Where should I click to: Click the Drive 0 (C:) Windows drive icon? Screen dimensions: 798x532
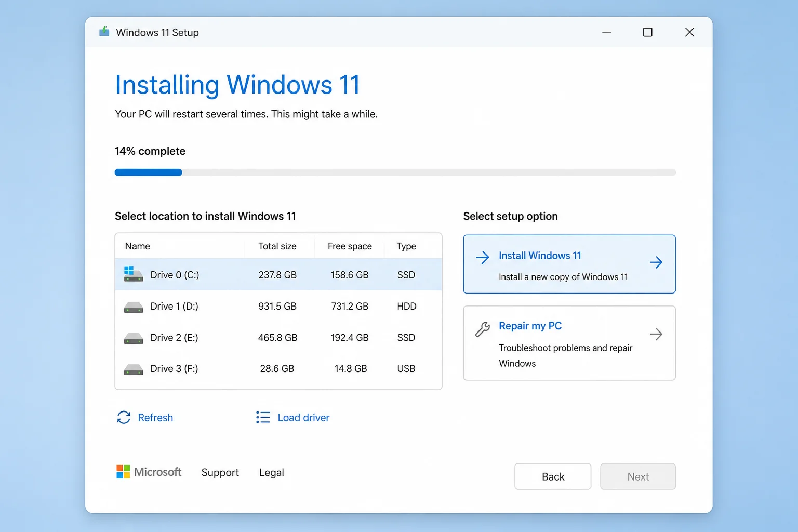coord(134,274)
